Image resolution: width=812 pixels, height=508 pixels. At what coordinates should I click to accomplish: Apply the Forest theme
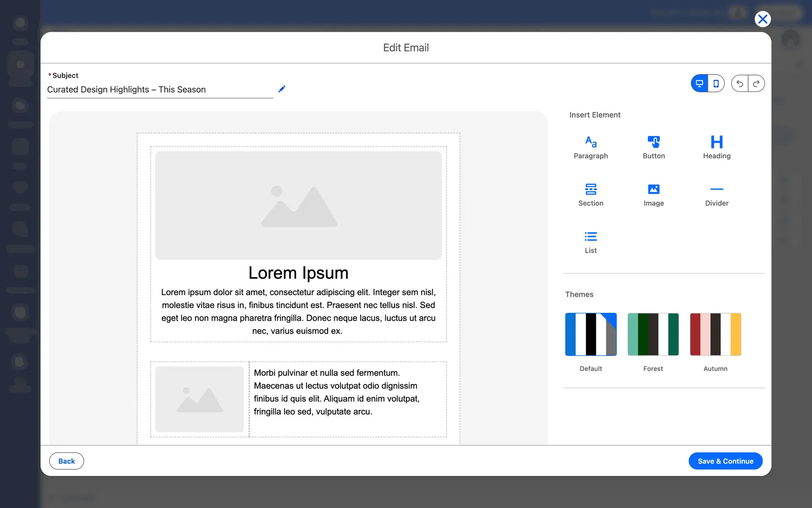pyautogui.click(x=653, y=334)
